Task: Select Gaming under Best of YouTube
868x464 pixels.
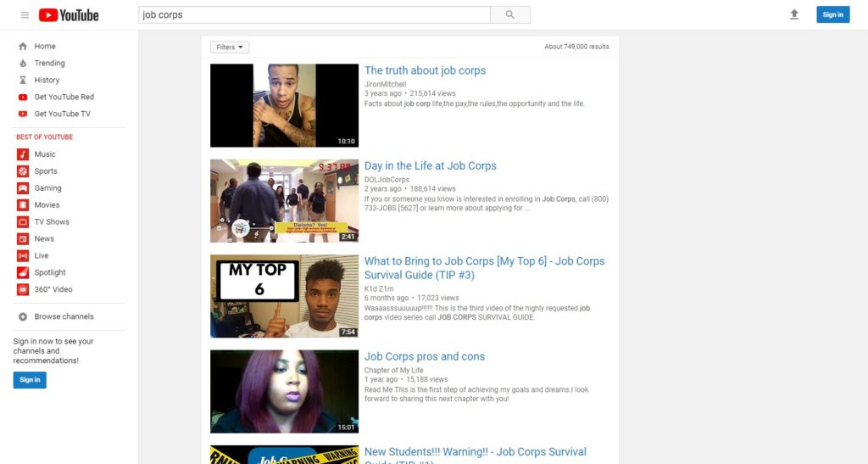Action: click(47, 188)
